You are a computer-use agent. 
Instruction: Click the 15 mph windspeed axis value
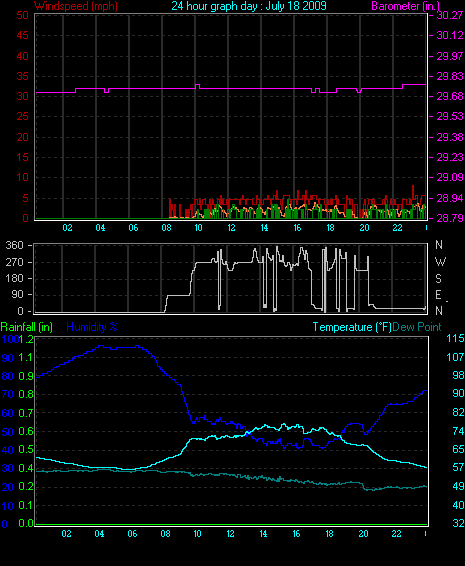(x=22, y=157)
